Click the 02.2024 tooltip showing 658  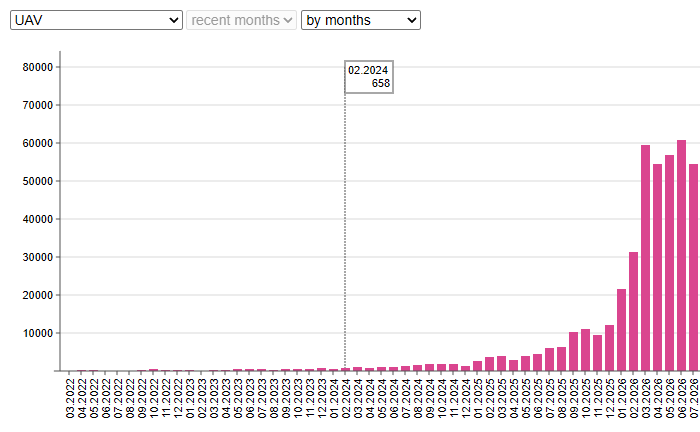click(369, 77)
